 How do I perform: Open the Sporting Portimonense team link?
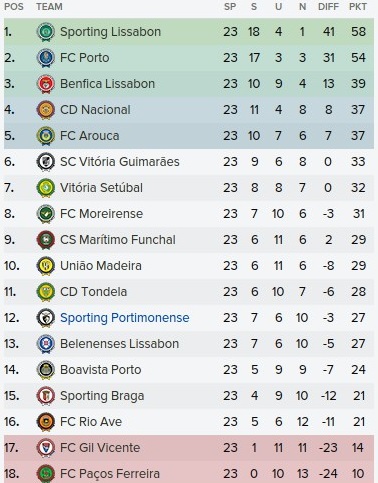(124, 318)
